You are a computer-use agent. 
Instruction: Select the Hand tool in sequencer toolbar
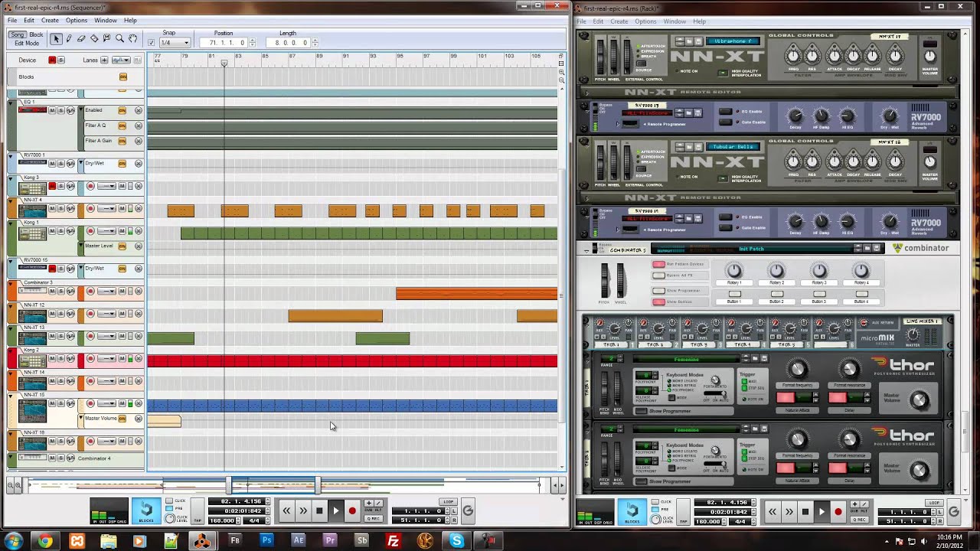coord(132,38)
